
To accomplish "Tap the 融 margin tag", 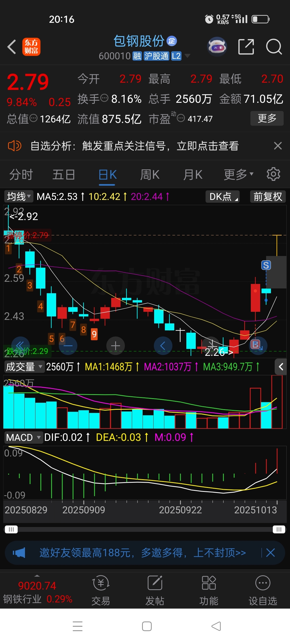I will click(137, 56).
